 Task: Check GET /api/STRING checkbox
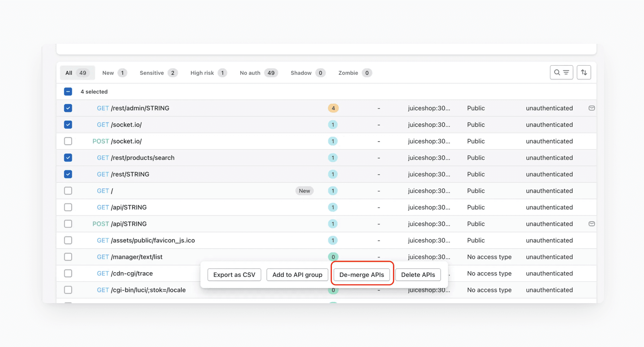[68, 207]
